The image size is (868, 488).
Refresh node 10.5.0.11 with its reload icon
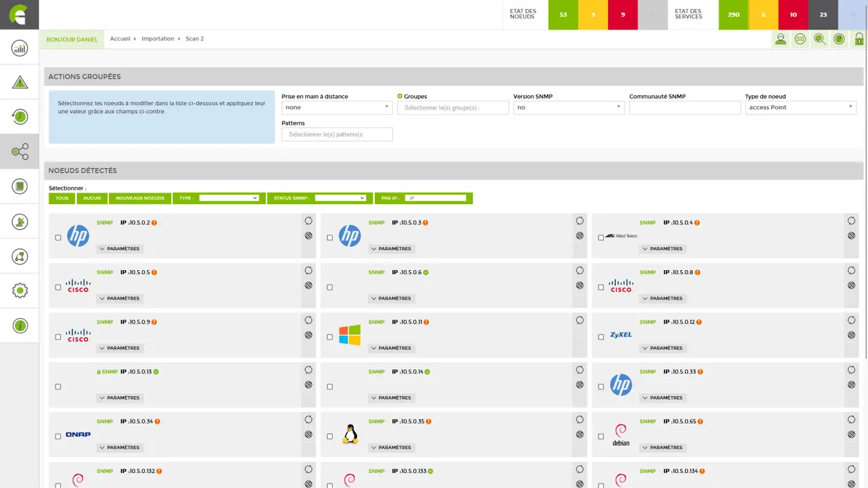(x=579, y=320)
